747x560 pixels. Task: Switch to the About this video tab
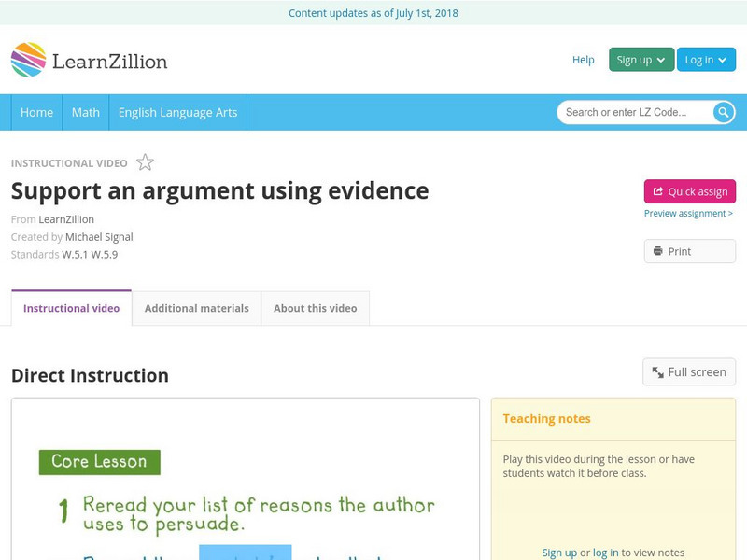[x=315, y=308]
